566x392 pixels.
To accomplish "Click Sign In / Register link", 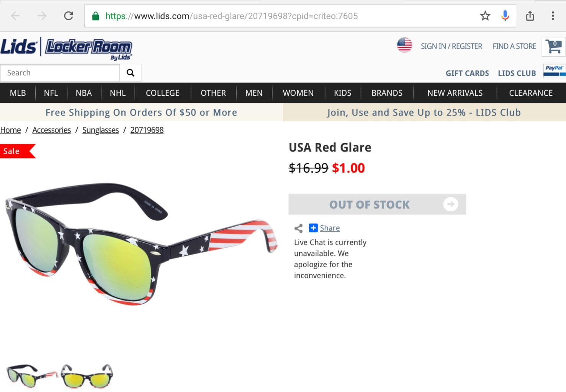I will (x=451, y=46).
